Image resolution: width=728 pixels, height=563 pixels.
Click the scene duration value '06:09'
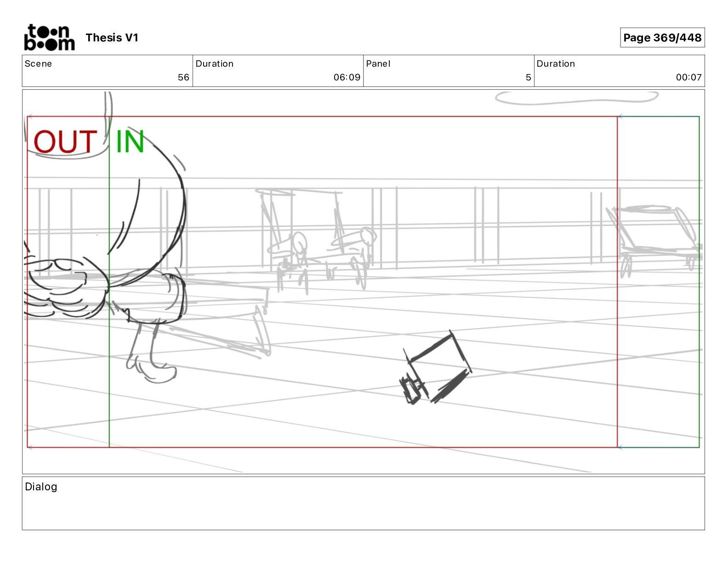pyautogui.click(x=347, y=77)
